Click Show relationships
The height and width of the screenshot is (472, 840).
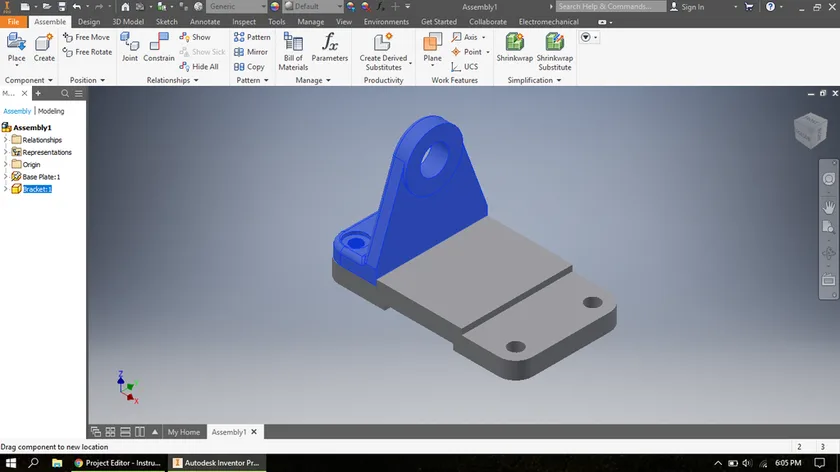click(195, 37)
